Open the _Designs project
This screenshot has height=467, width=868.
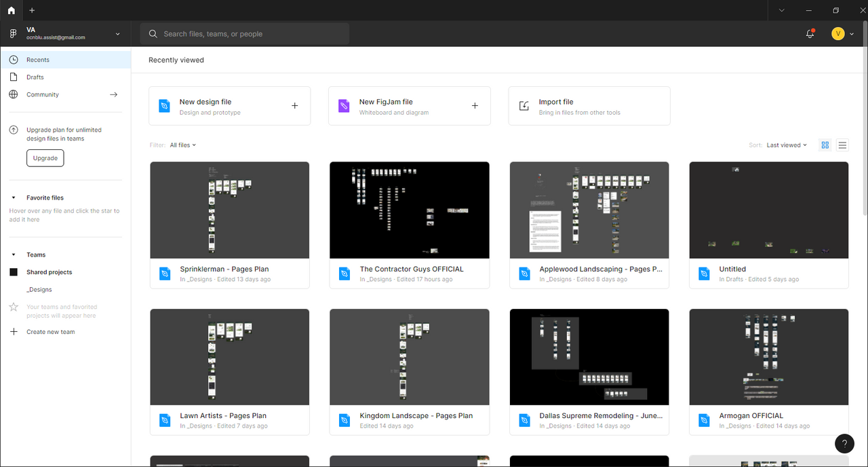39,289
